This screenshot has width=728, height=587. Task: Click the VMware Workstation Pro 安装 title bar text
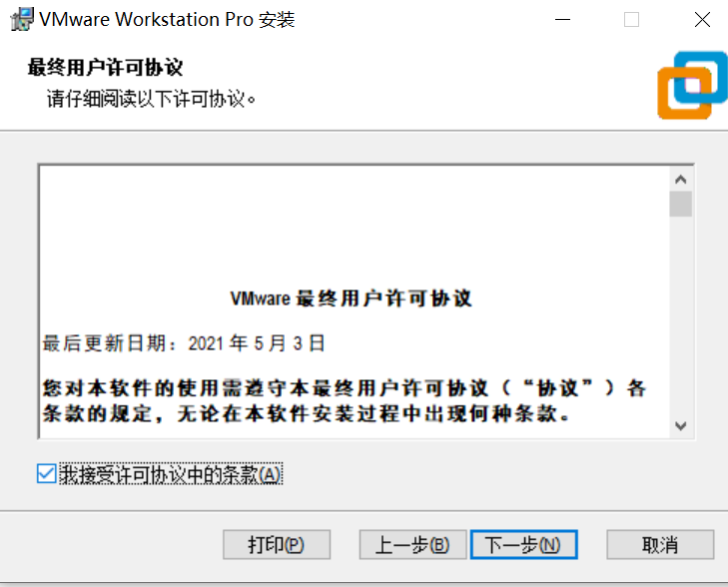coord(167,20)
